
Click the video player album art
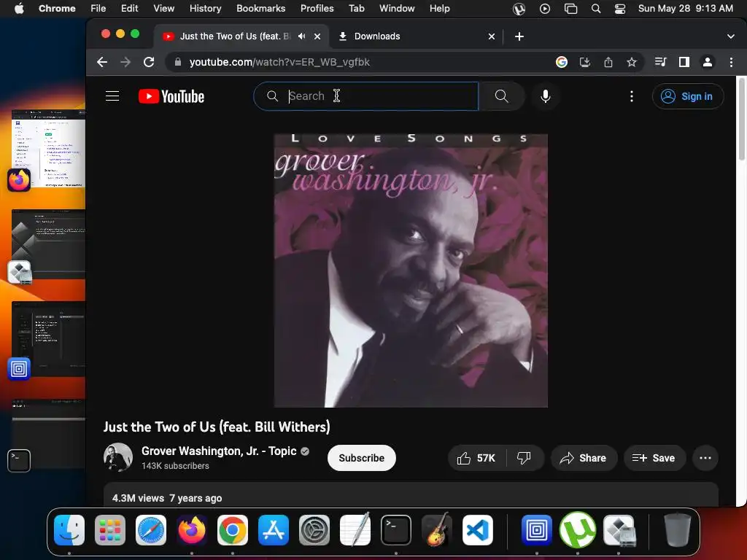point(411,271)
